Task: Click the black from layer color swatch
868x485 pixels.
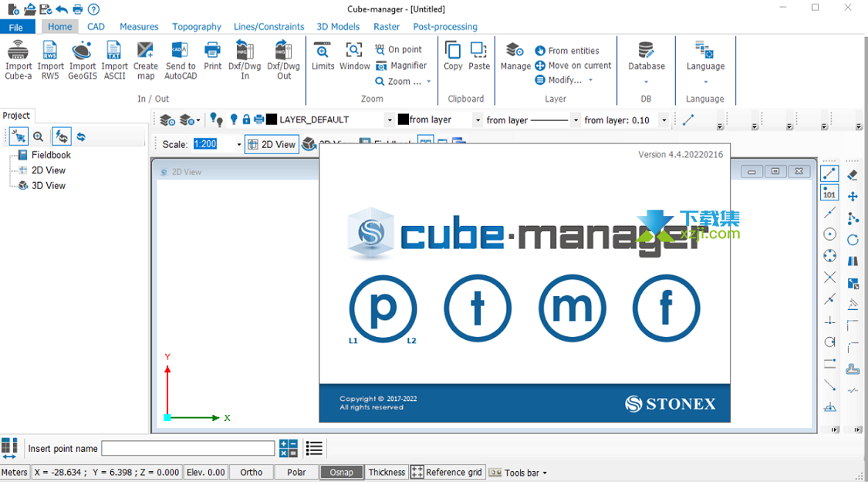Action: click(x=403, y=120)
